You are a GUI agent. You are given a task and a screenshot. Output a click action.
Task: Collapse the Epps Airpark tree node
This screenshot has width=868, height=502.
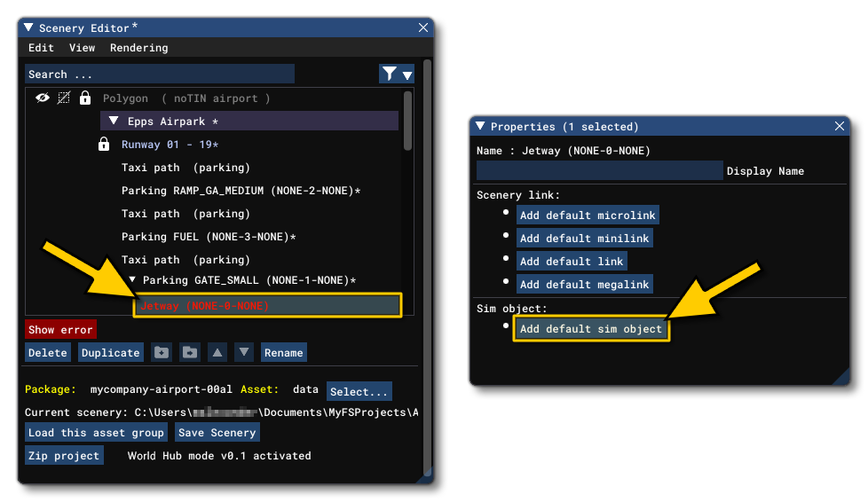pyautogui.click(x=114, y=122)
